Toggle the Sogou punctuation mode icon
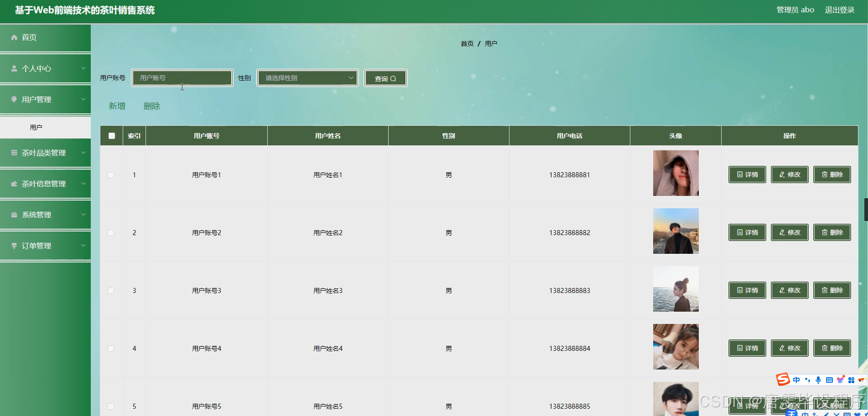This screenshot has height=416, width=868. tap(807, 380)
